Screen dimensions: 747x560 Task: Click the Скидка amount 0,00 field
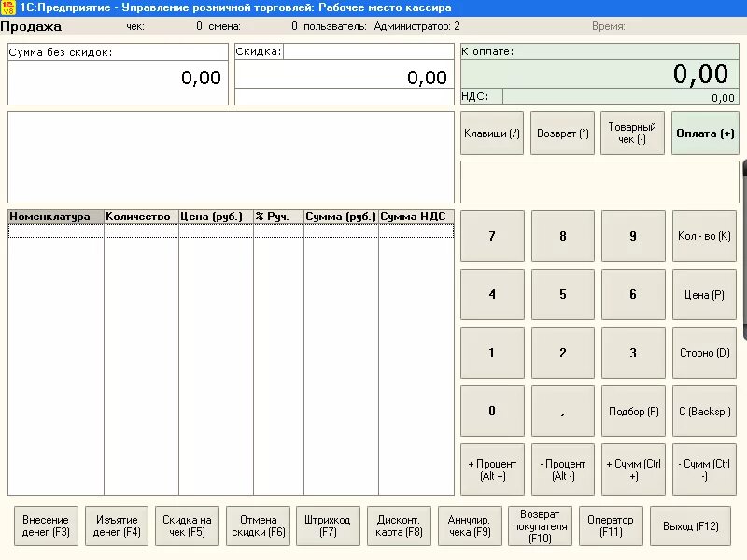tap(344, 75)
